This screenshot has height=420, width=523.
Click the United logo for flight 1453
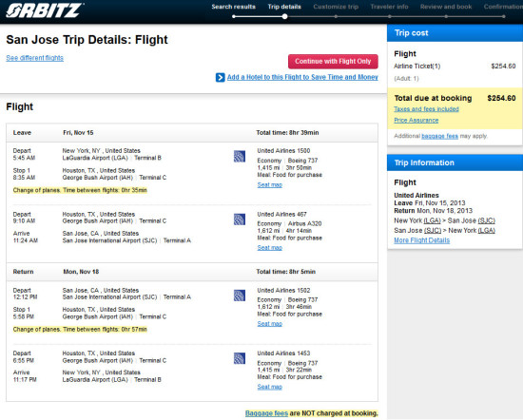click(x=240, y=358)
